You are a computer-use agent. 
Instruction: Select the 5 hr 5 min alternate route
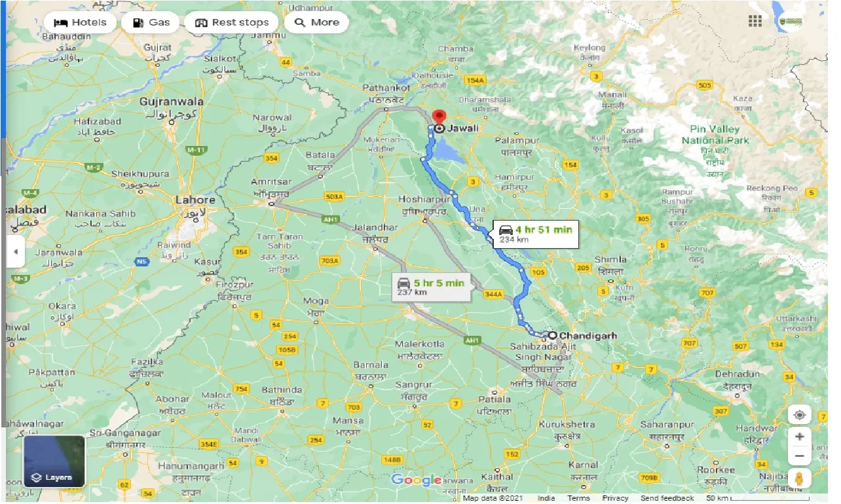[430, 287]
